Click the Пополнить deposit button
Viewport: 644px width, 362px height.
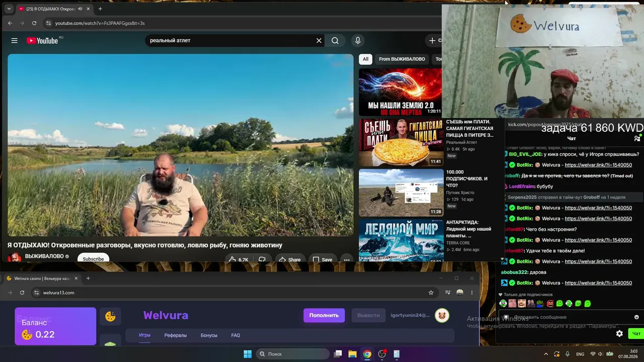[324, 315]
